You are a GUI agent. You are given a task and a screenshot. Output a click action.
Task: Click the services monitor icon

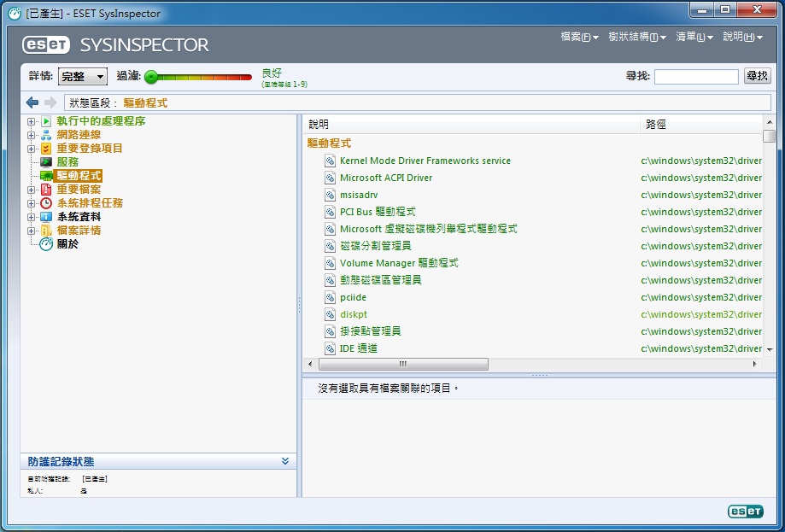click(x=46, y=162)
